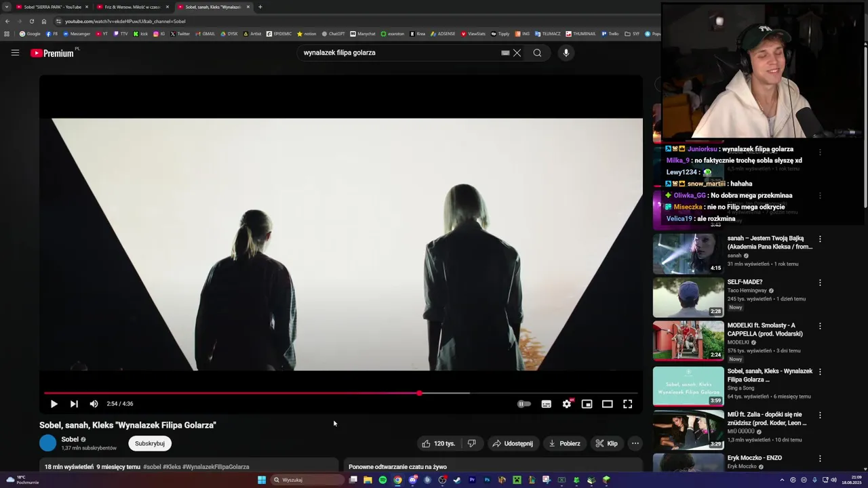This screenshot has height=488, width=868.
Task: Like the video with 120 tys.
Action: coord(439,443)
